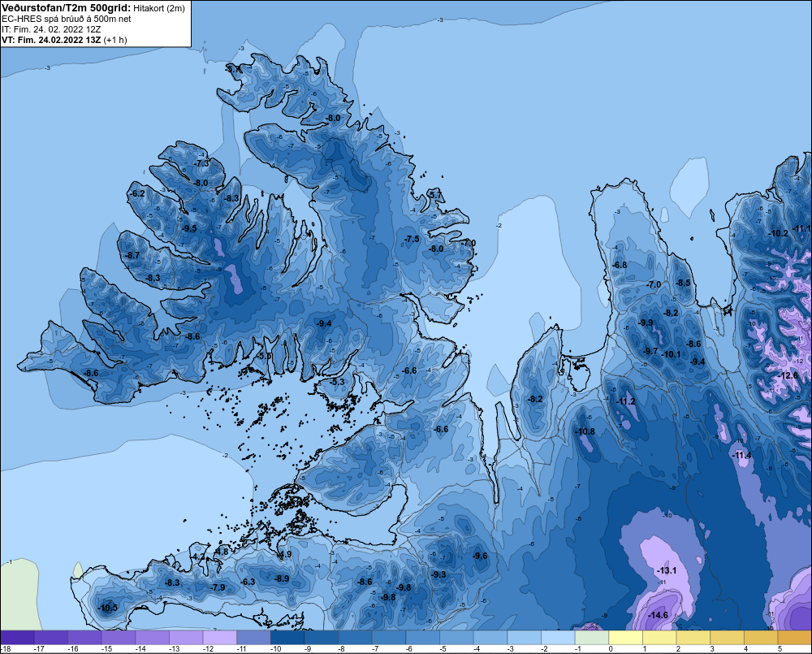Click the legend swatch between -12 and -11
The image size is (812, 654).
(x=220, y=638)
